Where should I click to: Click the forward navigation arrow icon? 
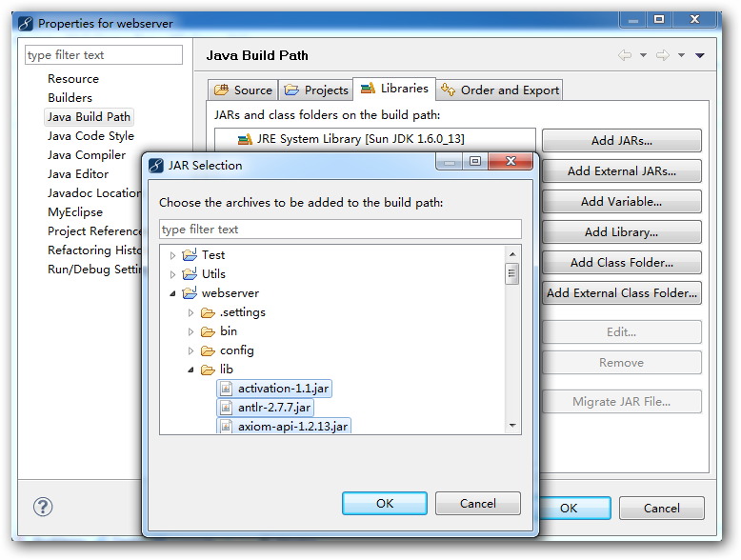coord(663,55)
